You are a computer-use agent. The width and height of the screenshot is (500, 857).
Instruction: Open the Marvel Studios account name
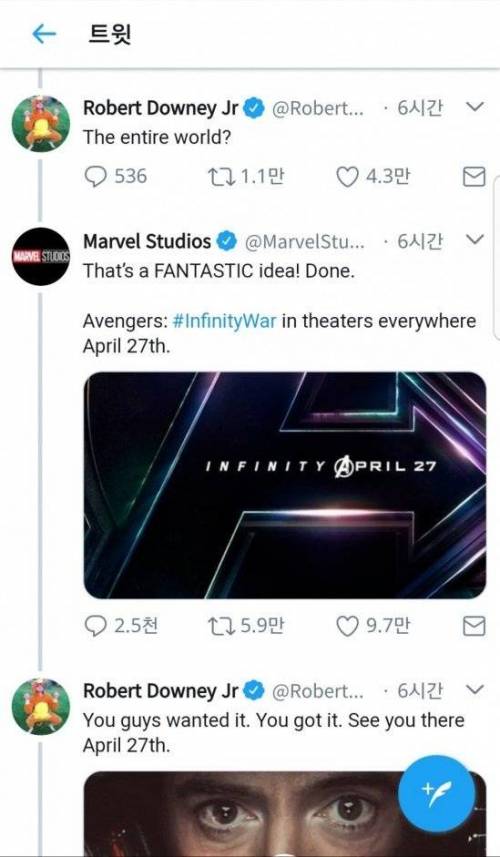pos(147,241)
